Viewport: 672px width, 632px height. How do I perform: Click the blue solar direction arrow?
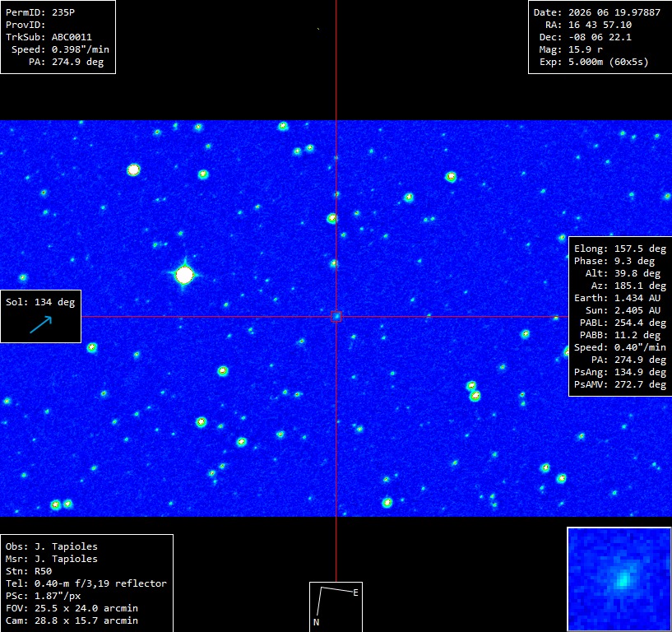[x=40, y=324]
